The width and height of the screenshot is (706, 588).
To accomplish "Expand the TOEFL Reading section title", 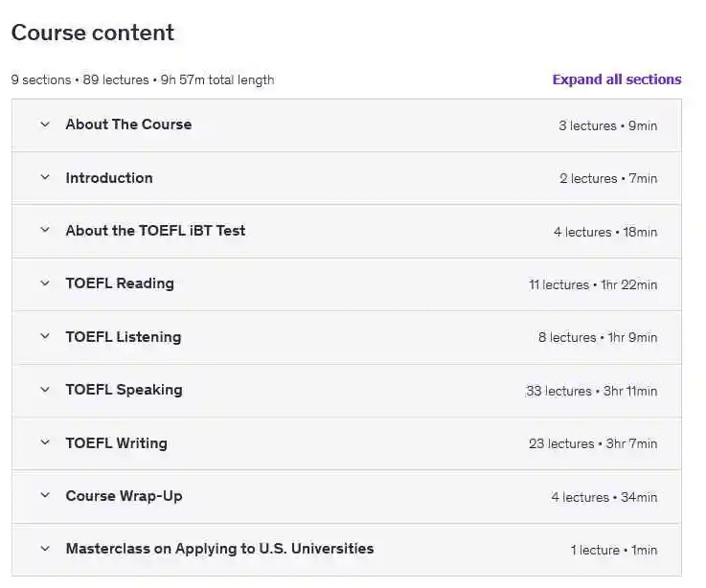I will (x=120, y=283).
